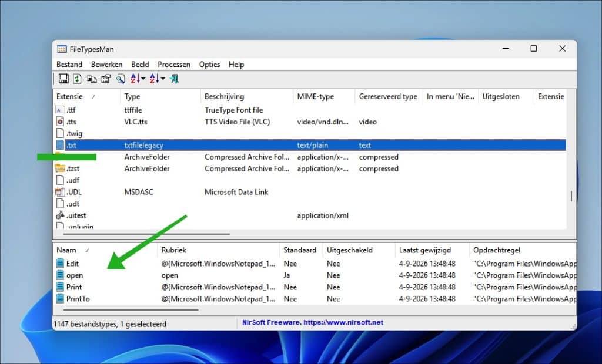Viewport: 602px width, 364px height.
Task: Click the Microsoft Data Link description cell
Action: 236,192
